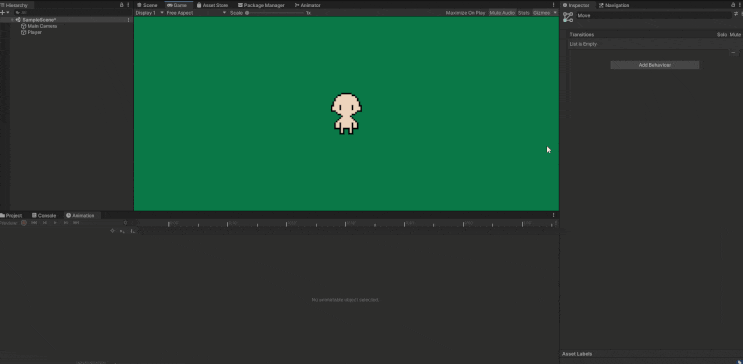This screenshot has height=364, width=743.
Task: Step to the previous keyframe
Action: [x=45, y=223]
